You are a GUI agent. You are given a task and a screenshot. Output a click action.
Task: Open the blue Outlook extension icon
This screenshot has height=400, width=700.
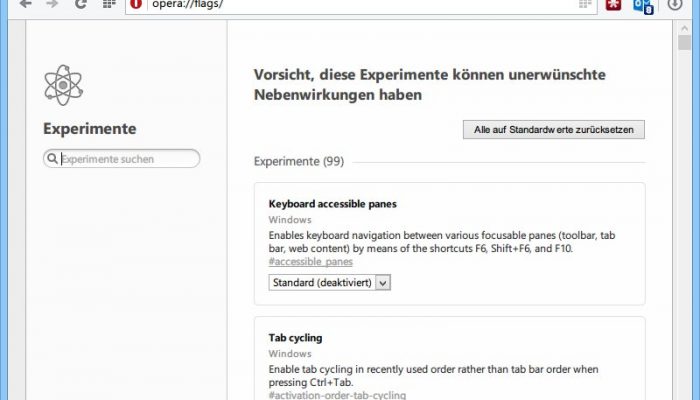coord(643,5)
